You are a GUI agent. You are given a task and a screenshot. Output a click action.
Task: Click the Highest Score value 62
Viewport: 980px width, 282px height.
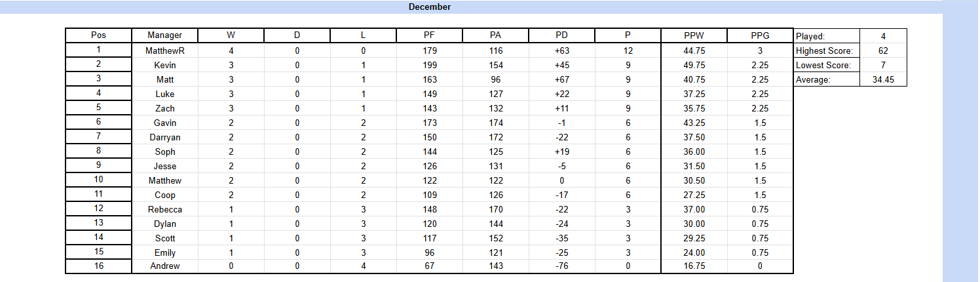pos(882,50)
